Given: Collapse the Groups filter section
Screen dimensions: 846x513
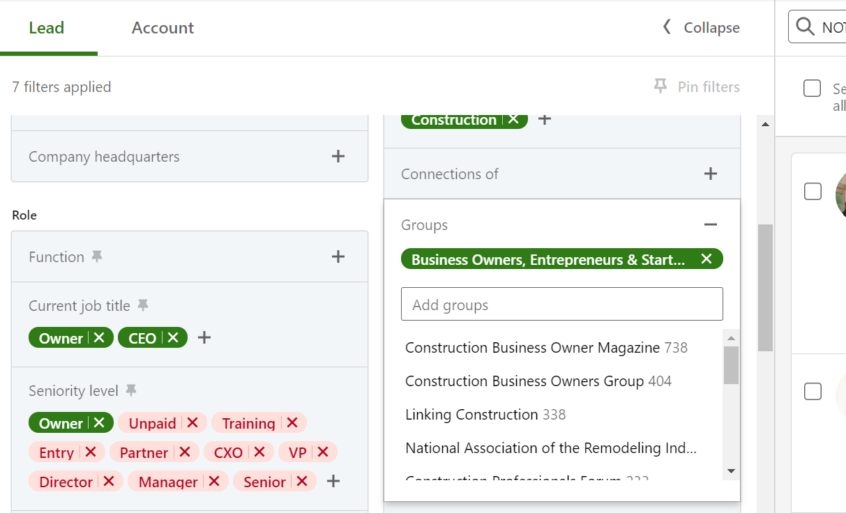Looking at the screenshot, I should [x=711, y=224].
